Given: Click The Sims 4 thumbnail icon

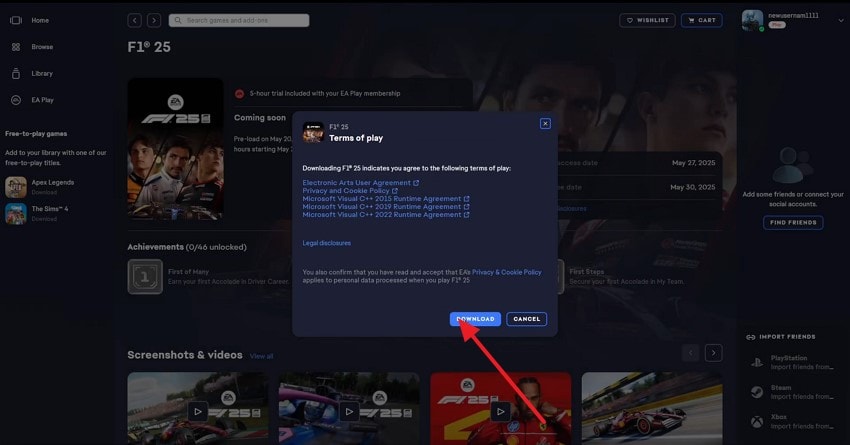Looking at the screenshot, I should coord(16,214).
